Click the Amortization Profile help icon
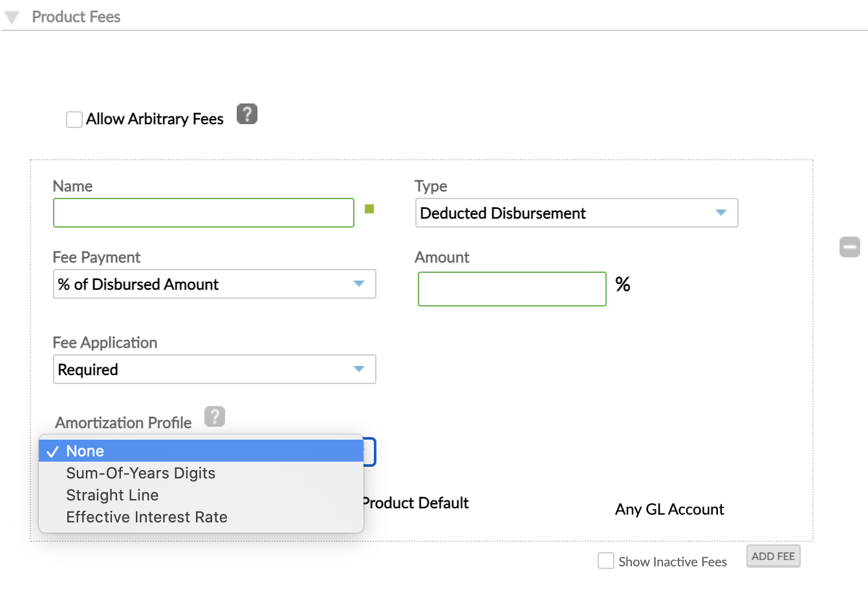Screen dimensions: 868x600 tap(214, 417)
